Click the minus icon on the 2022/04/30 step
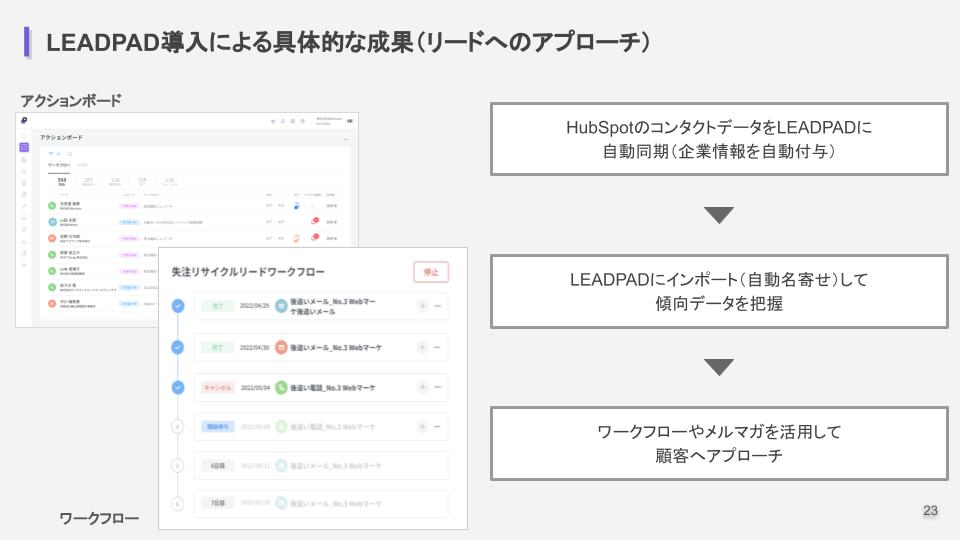Viewport: 960px width, 540px height. pyautogui.click(x=437, y=347)
